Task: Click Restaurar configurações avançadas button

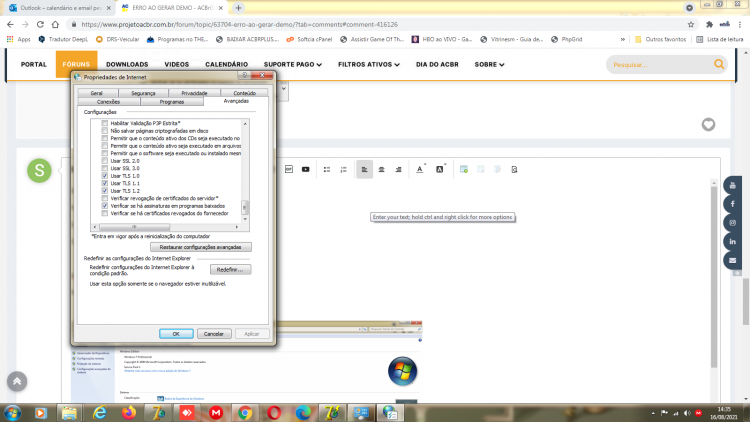Action: pos(200,247)
